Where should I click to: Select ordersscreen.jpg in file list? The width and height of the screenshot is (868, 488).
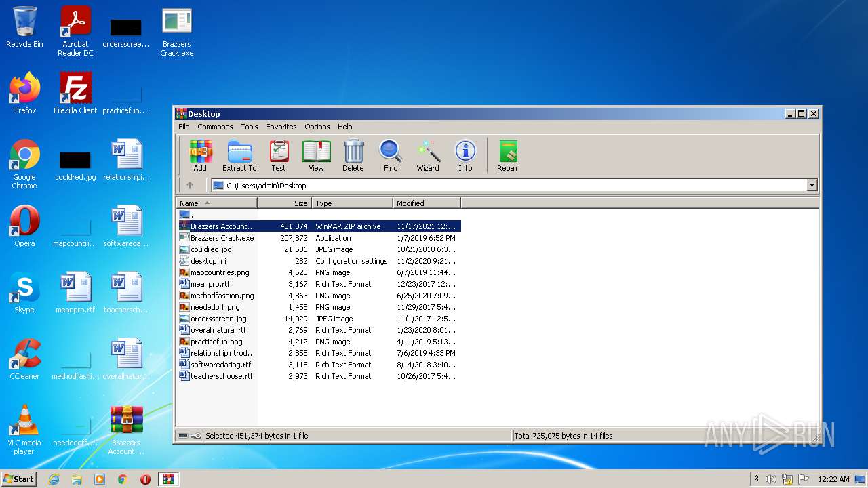pos(319,319)
